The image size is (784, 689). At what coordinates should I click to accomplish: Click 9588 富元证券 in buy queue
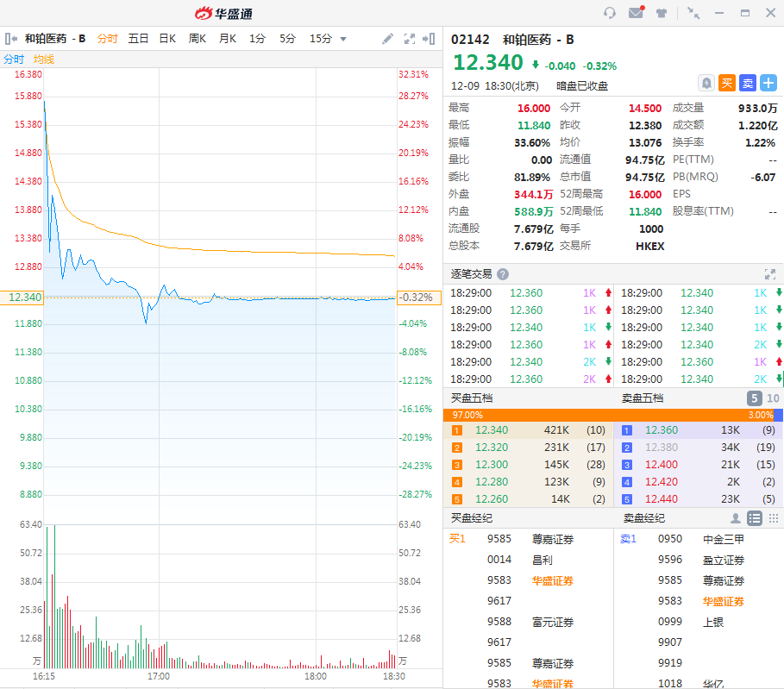pyautogui.click(x=530, y=622)
